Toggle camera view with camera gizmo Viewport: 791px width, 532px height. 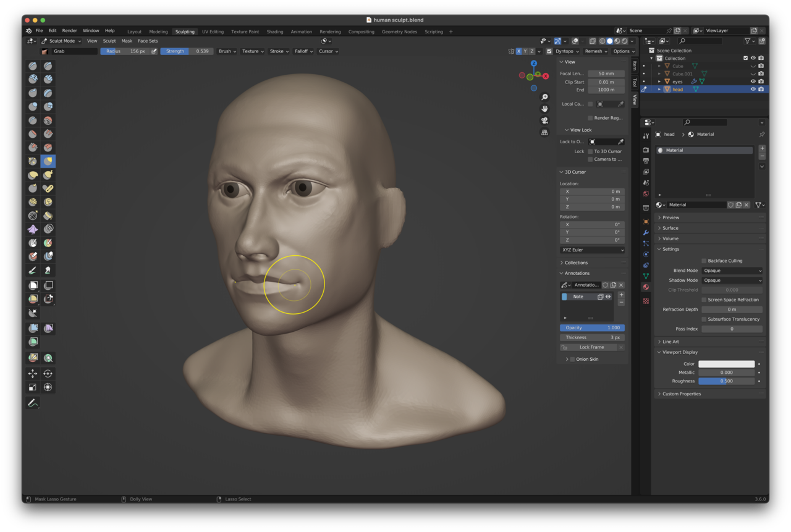[544, 120]
